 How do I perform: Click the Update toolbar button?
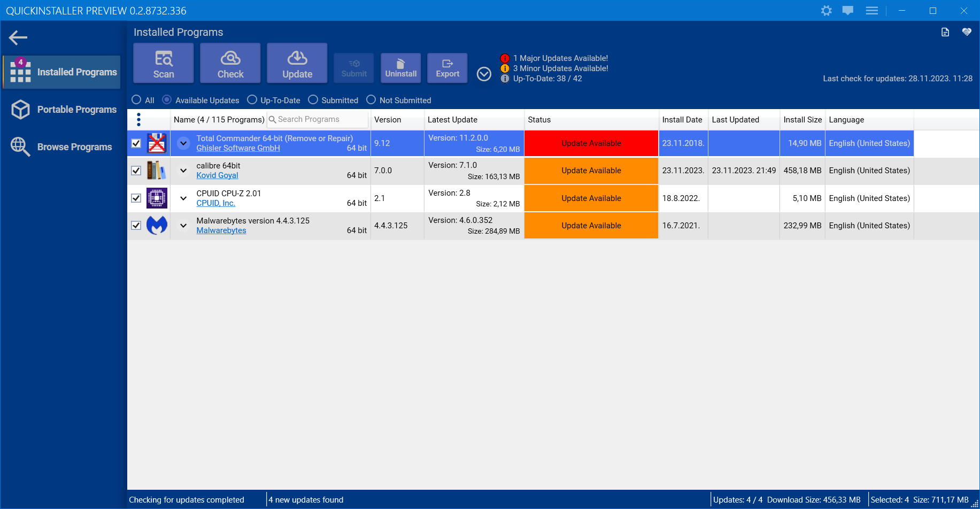pos(297,63)
